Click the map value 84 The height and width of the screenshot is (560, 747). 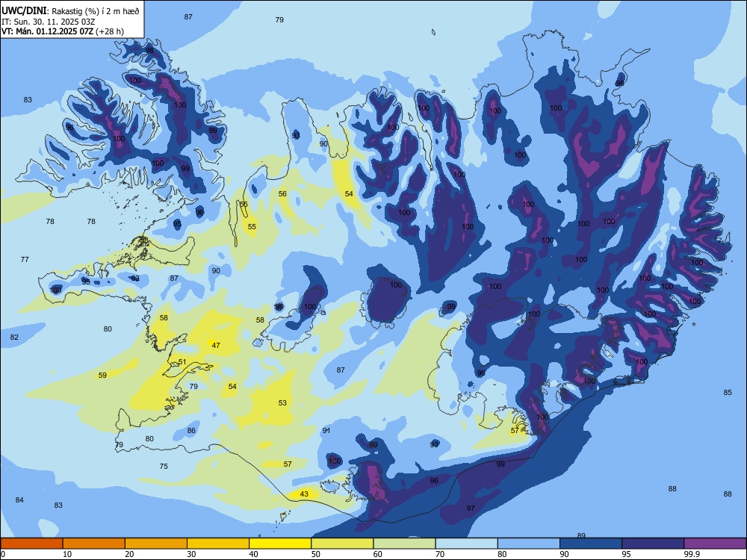pyautogui.click(x=19, y=500)
